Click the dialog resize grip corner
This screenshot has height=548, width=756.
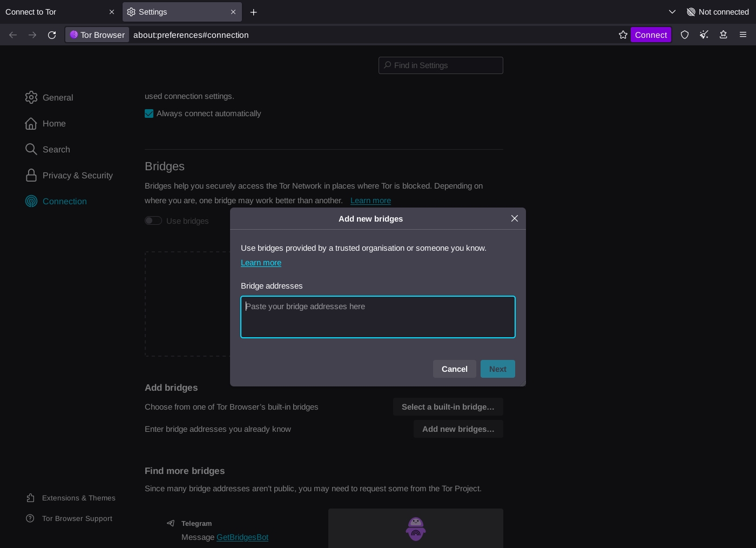click(523, 383)
